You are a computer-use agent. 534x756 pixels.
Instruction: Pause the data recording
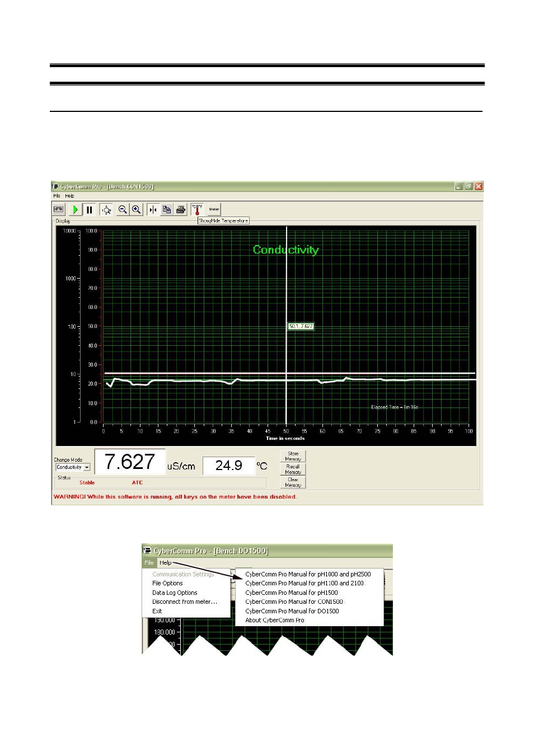tap(89, 209)
